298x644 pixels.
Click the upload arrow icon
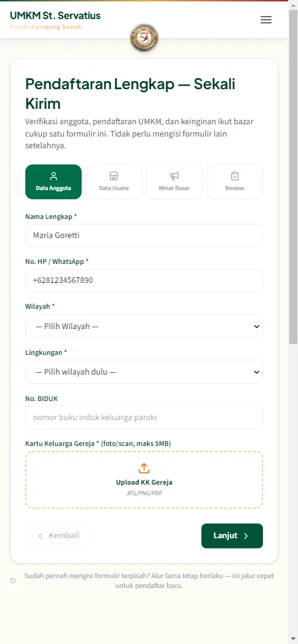(x=144, y=468)
